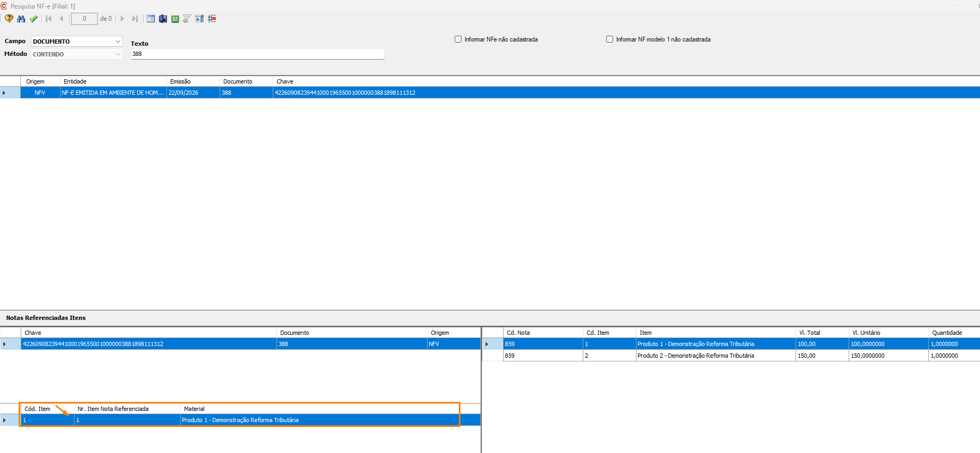Go to the previous record
This screenshot has width=980, height=453.
click(x=61, y=19)
